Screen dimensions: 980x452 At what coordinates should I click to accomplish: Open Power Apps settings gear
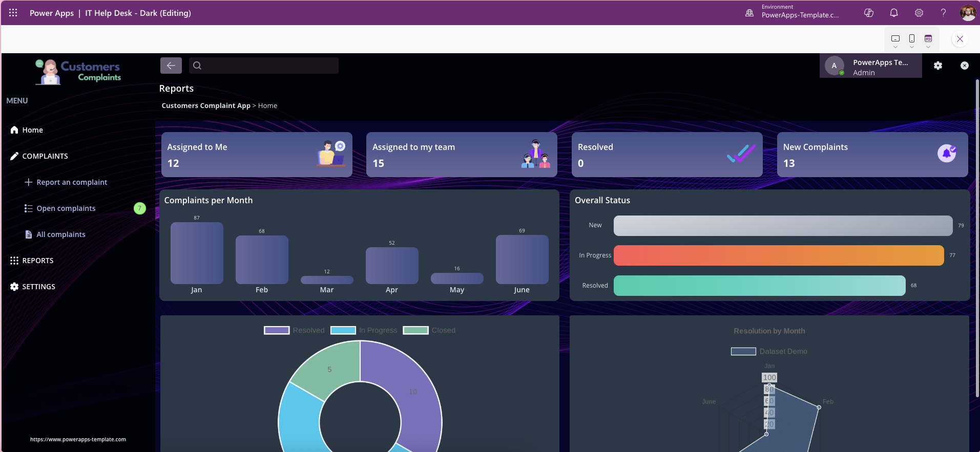(919, 13)
